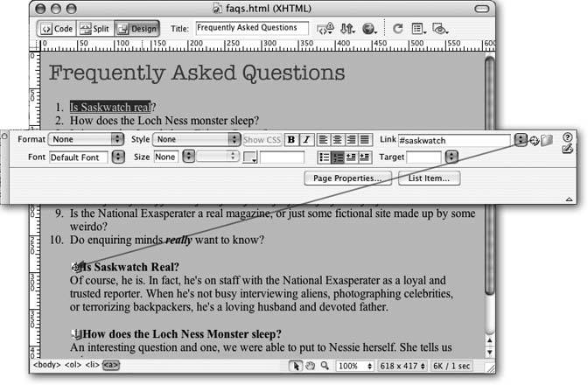588x385 pixels.
Task: Click the List Item button
Action: pyautogui.click(x=429, y=178)
